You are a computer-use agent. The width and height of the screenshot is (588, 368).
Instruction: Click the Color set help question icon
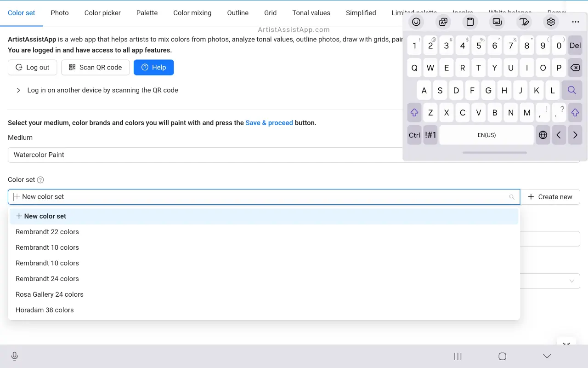click(40, 180)
